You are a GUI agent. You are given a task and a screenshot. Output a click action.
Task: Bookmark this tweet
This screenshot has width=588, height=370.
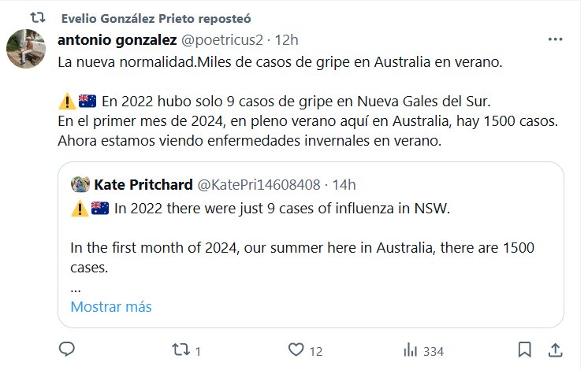[524, 349]
